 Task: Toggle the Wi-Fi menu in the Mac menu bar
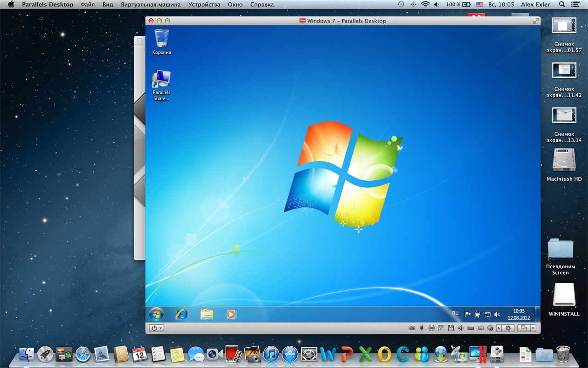coord(425,5)
